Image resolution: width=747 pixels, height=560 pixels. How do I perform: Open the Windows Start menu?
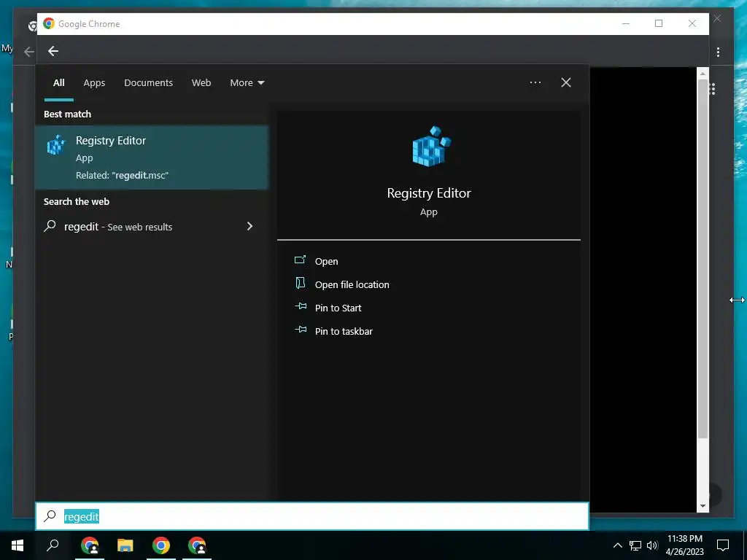[x=18, y=545]
